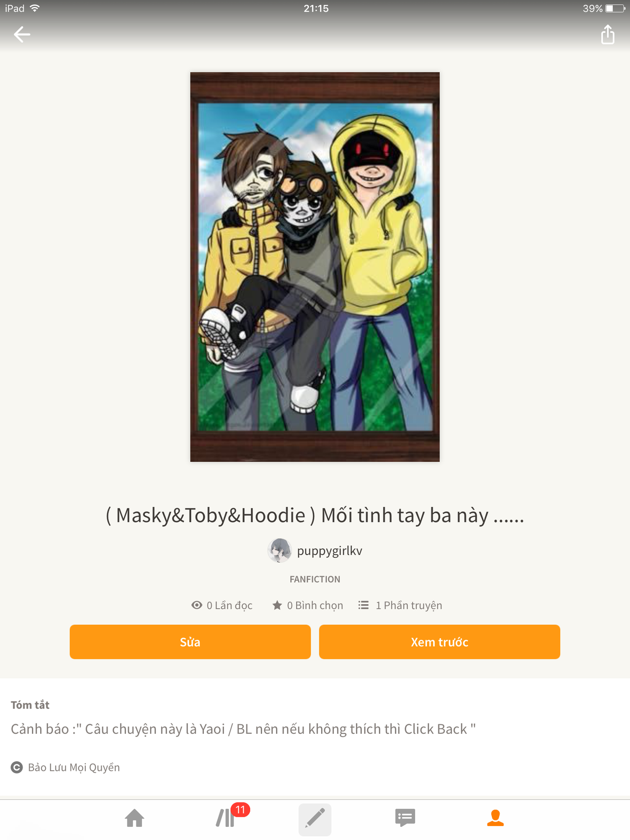Tap the FANFICTION category label
The image size is (630, 840).
[x=315, y=579]
